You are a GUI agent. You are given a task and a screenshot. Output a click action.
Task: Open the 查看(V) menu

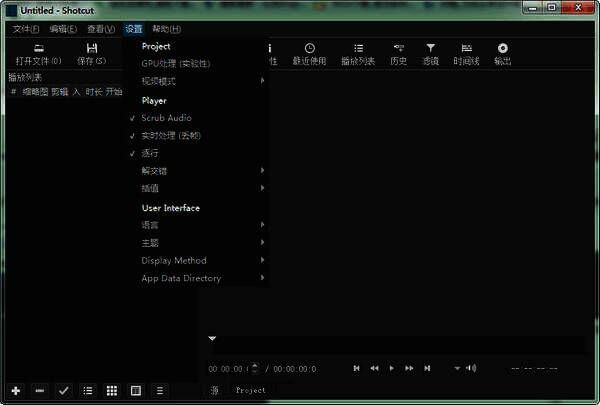coord(101,29)
